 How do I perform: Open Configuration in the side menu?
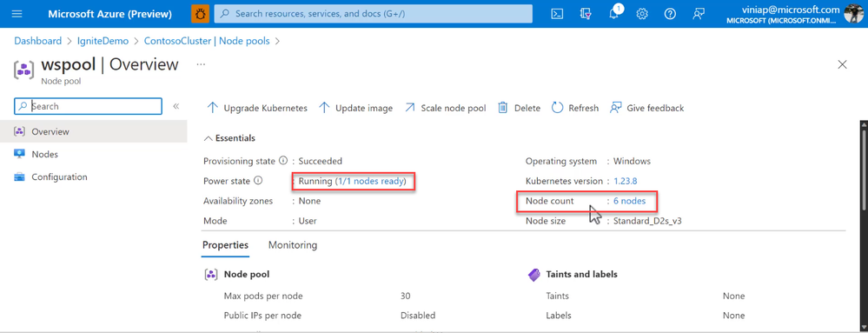[x=94, y=177]
